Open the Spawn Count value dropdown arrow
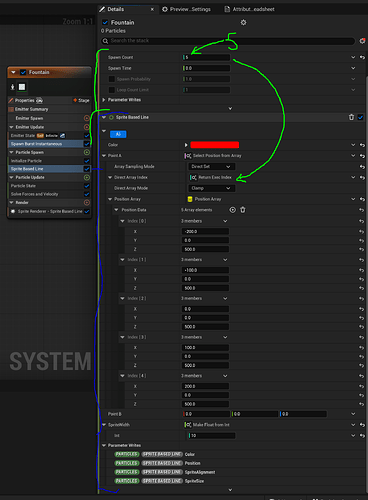This screenshot has height=500, width=368. coord(353,57)
